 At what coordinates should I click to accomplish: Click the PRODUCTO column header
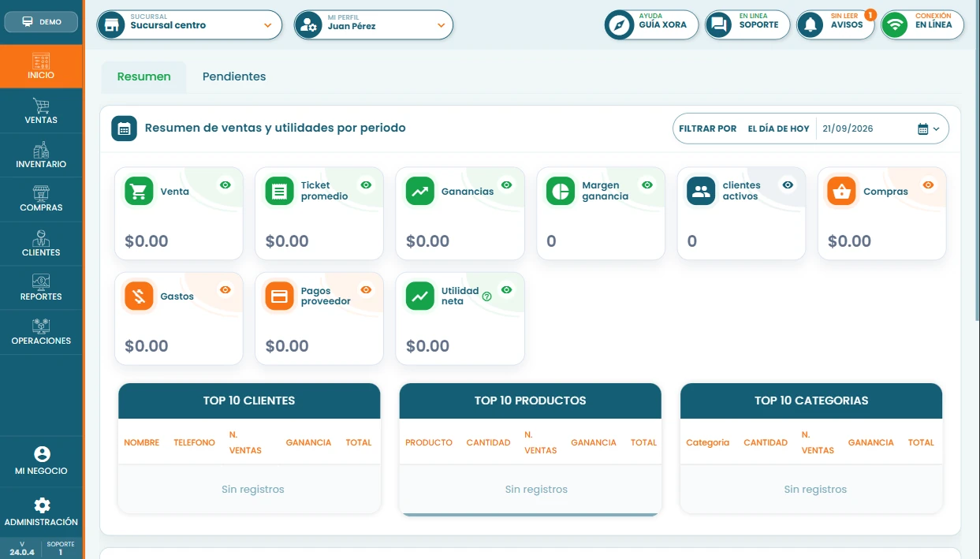429,442
